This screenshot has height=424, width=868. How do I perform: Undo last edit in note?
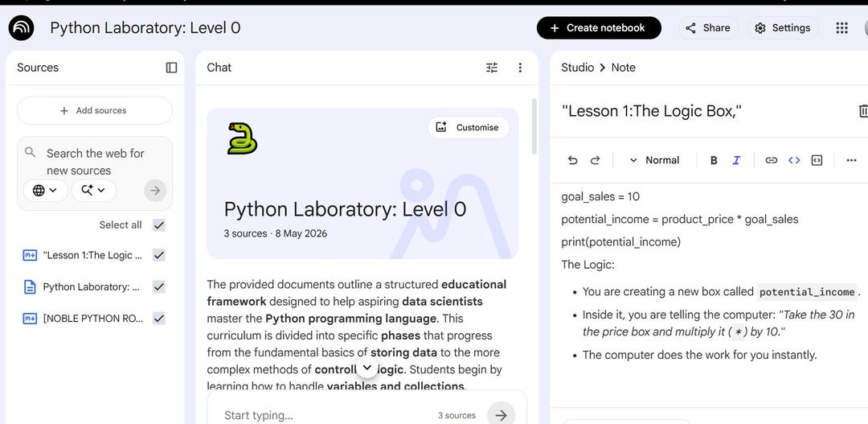pos(572,160)
